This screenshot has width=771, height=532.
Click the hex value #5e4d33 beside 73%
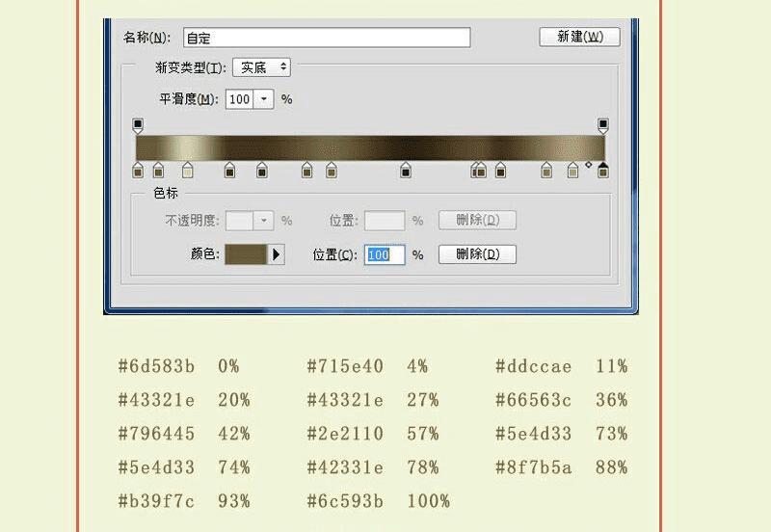tap(534, 434)
